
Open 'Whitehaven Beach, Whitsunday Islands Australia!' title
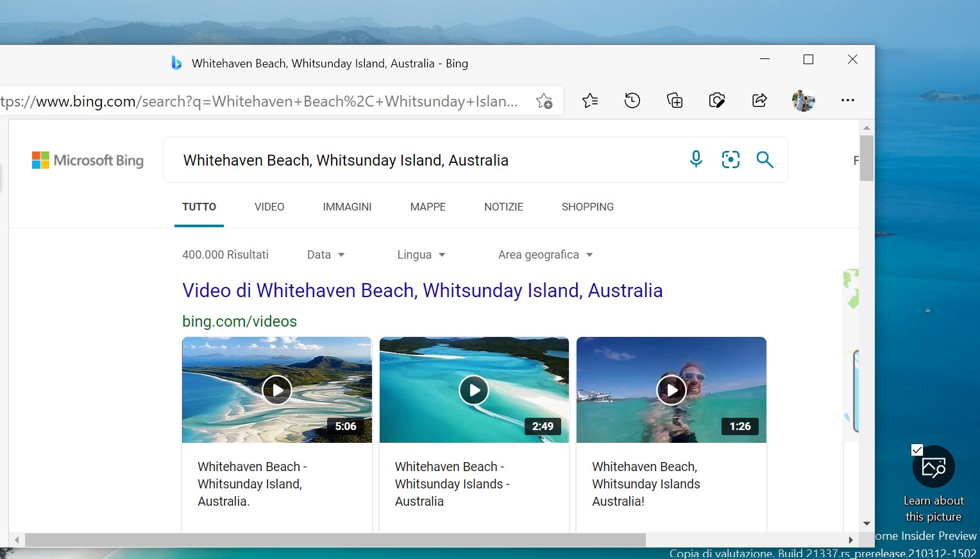pos(646,484)
